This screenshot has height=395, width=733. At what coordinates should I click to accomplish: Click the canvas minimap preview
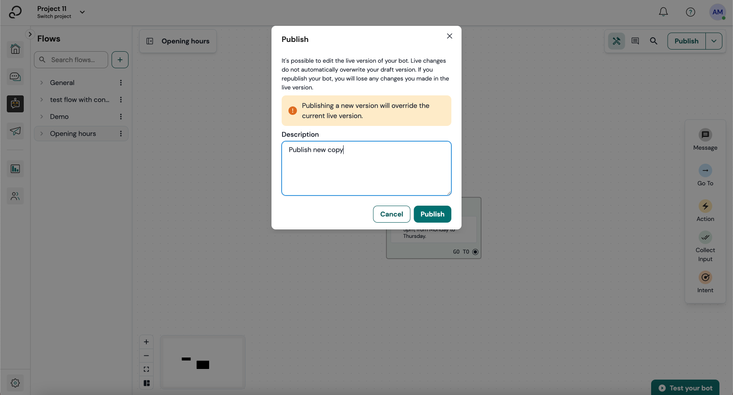coord(202,362)
